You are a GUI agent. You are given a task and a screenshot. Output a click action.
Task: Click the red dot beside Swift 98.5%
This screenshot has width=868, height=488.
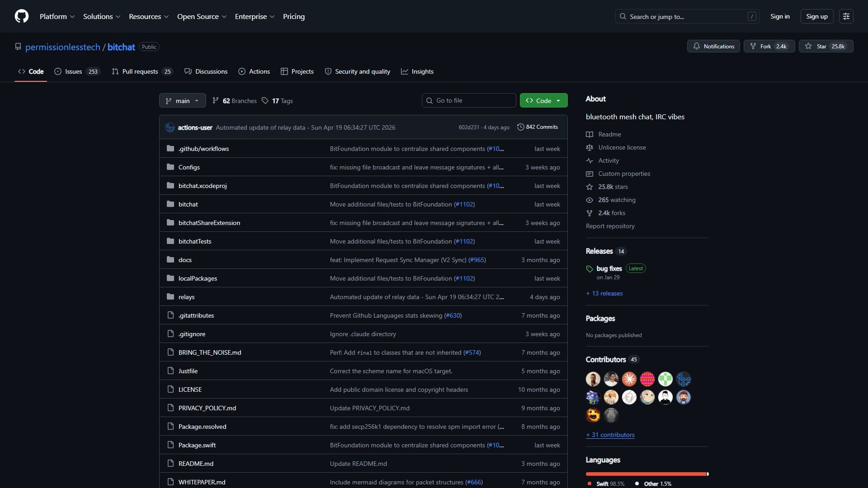coord(590,483)
